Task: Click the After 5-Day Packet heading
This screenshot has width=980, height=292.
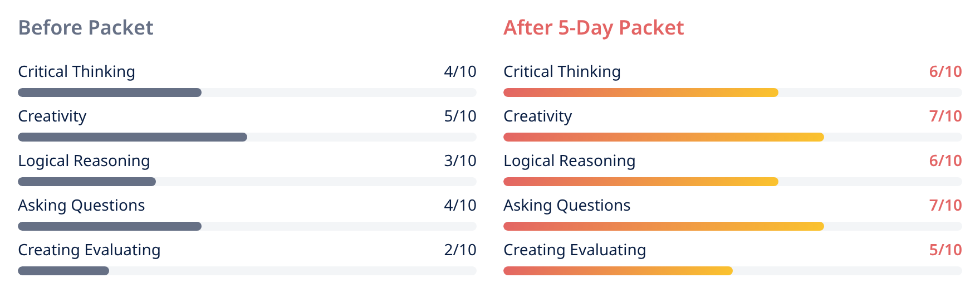Action: 594,27
